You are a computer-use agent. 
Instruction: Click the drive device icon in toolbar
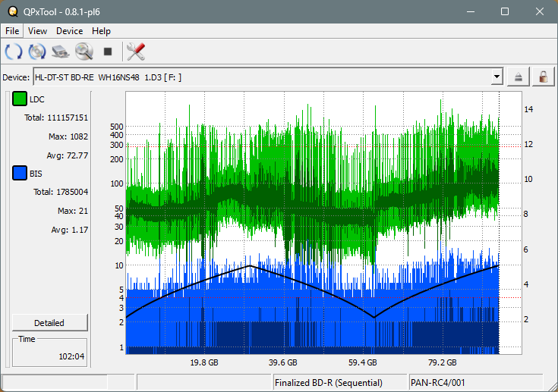point(61,52)
